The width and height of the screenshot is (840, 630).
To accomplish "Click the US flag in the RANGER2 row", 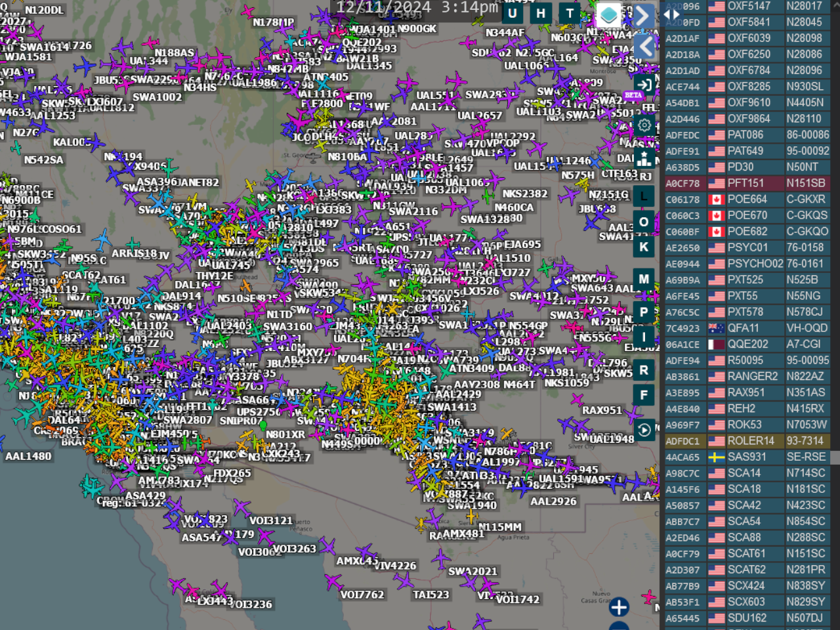I will pos(716,377).
